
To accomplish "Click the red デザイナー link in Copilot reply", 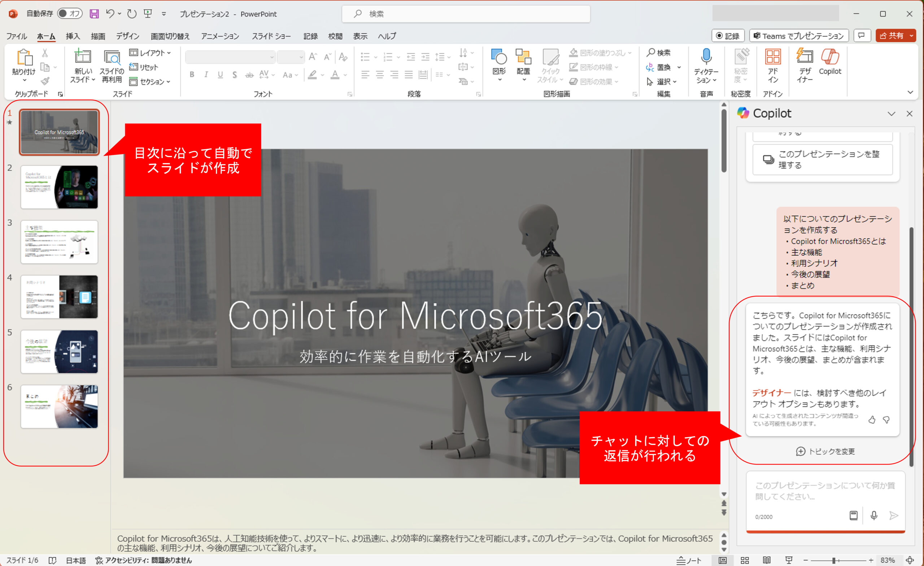I will [771, 393].
